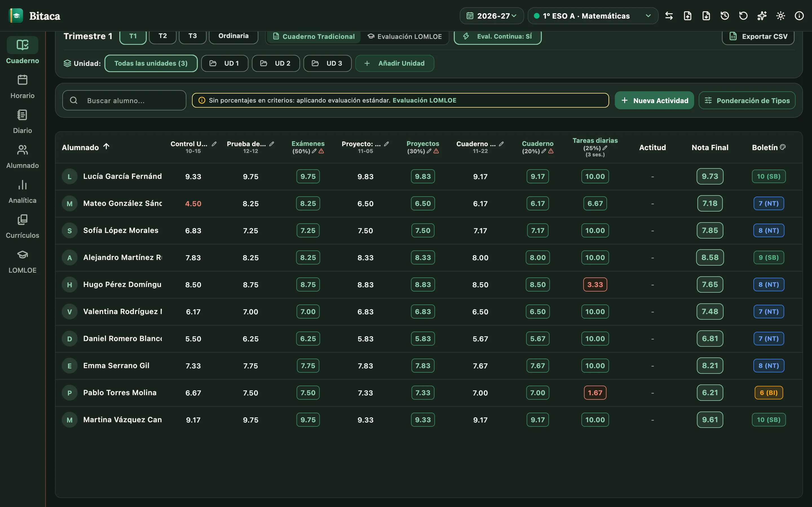Image resolution: width=812 pixels, height=507 pixels.
Task: Open the Diario section in sidebar
Action: pos(23,121)
